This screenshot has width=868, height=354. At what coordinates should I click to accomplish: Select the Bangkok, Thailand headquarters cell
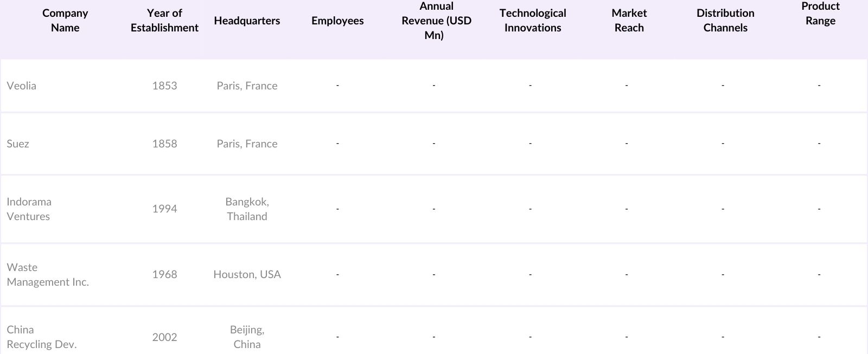pyautogui.click(x=247, y=209)
